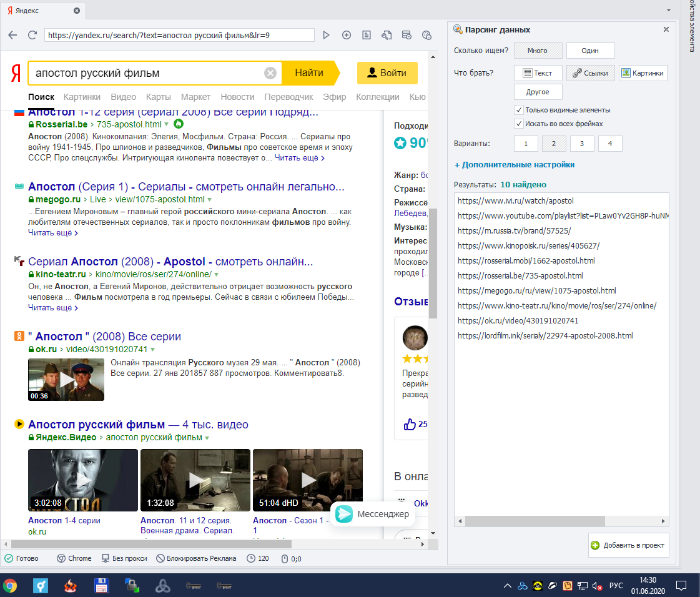Switch to Переводчик tab on Yandex
This screenshot has height=597, width=700.
[x=289, y=97]
